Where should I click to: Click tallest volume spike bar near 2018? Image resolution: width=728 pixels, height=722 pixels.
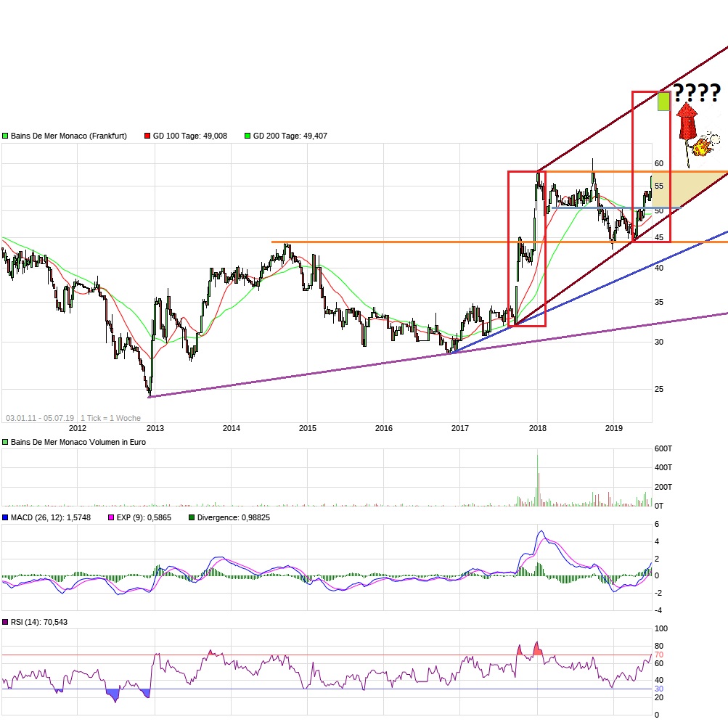coord(538,480)
